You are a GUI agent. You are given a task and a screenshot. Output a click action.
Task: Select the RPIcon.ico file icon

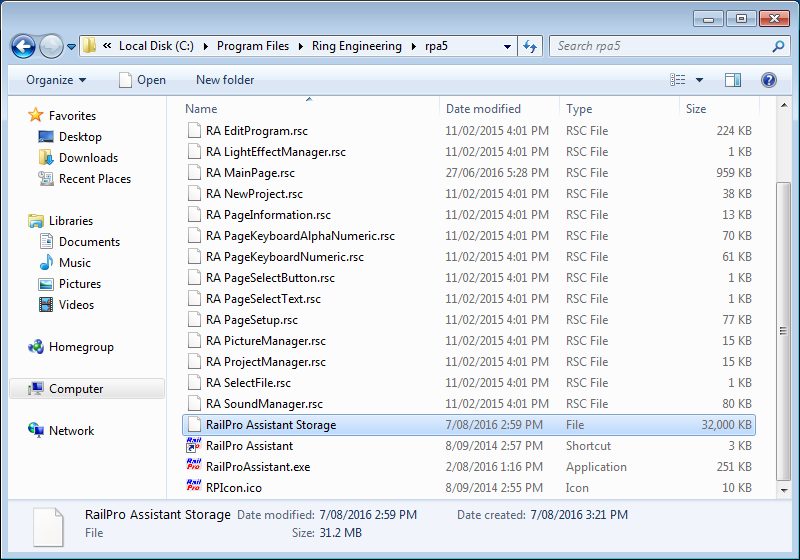click(194, 487)
